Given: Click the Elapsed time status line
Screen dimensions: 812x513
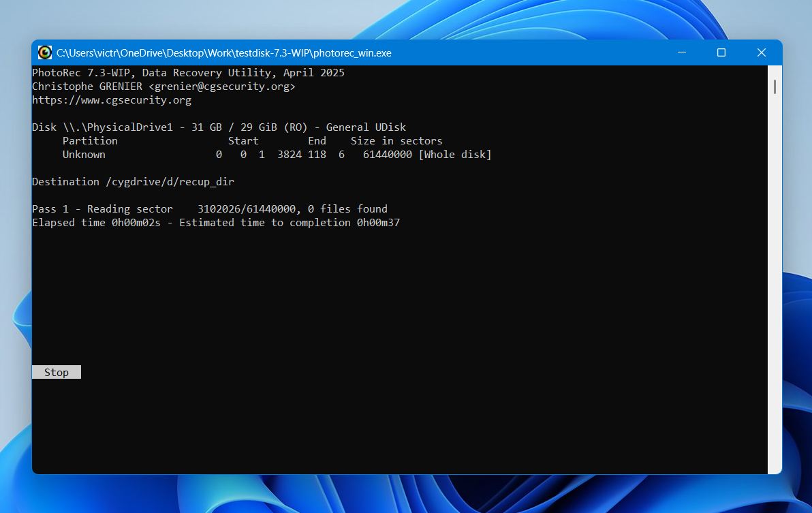Looking at the screenshot, I should coord(216,222).
